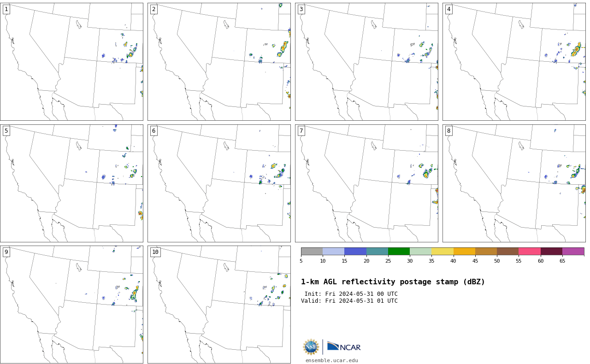Click ensemble member 6 map panel
The width and height of the screenshot is (590, 364).
[x=219, y=183]
